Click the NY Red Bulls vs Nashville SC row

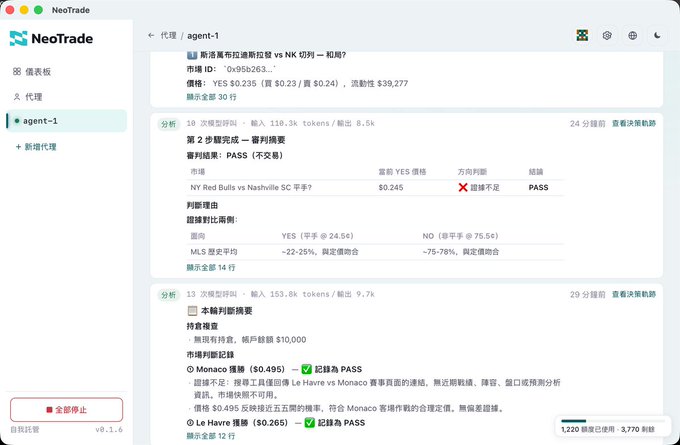pos(375,187)
